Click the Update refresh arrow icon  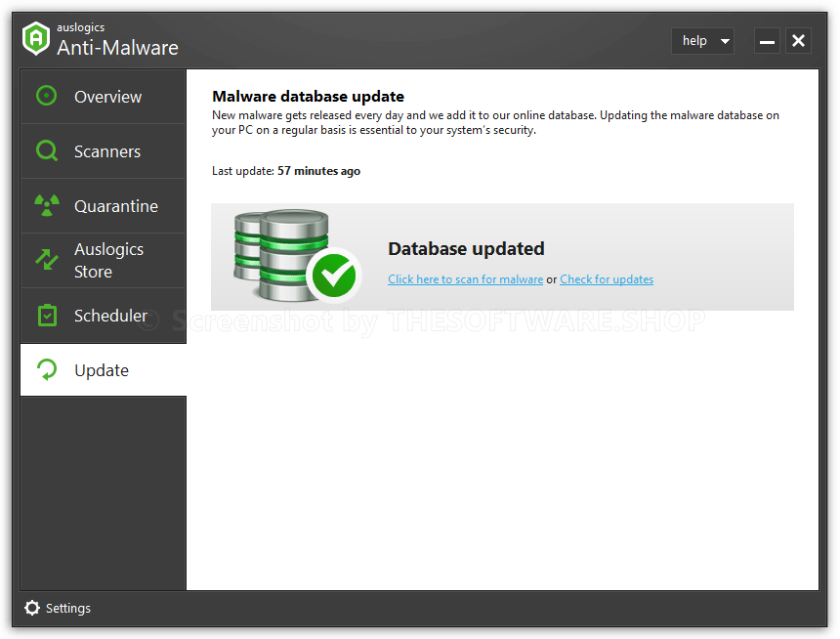pos(47,370)
